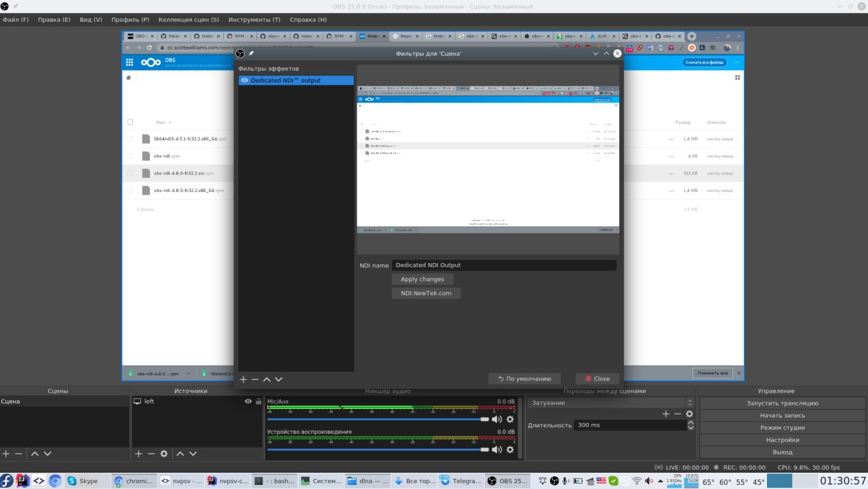Reset filter with По умолчанию button
This screenshot has height=489, width=868.
(x=525, y=378)
